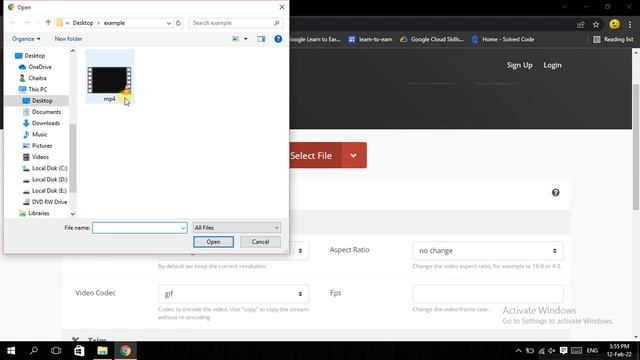
Task: Bookmark this page with star icon
Action: coord(596,24)
